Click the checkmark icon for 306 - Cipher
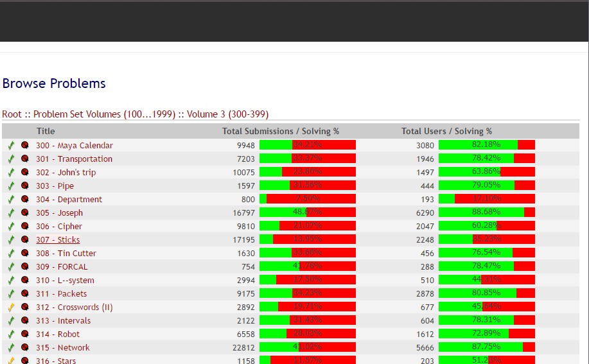 tap(12, 226)
